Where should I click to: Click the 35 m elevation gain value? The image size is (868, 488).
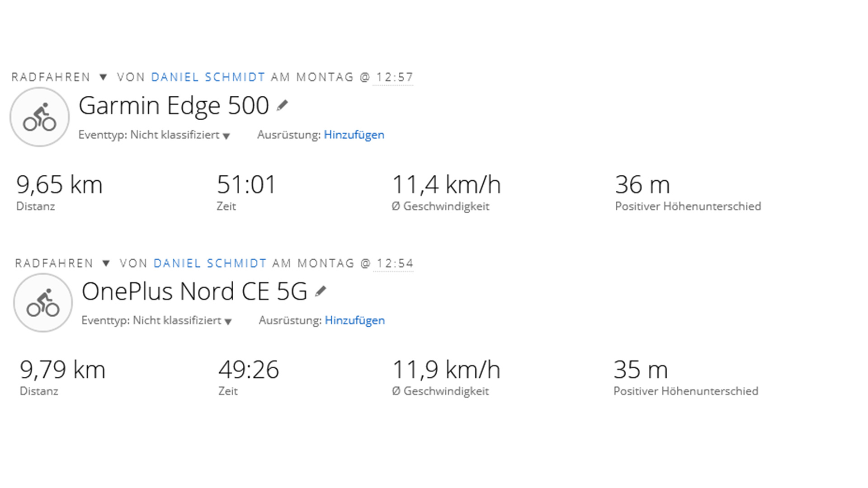(641, 370)
